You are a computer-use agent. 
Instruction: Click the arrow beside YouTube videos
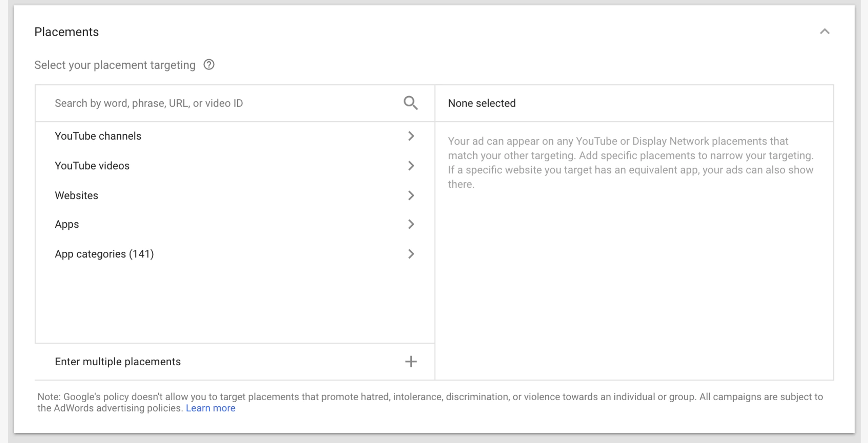click(411, 166)
